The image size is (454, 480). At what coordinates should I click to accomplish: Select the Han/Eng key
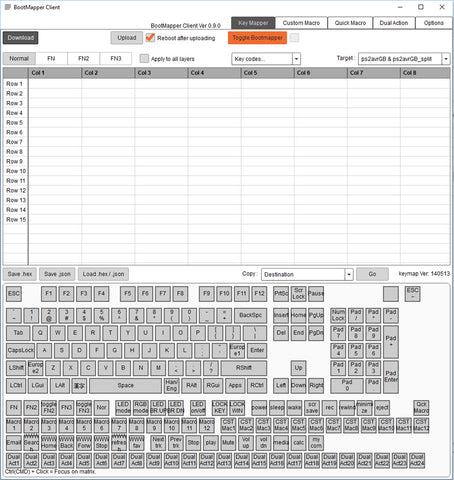point(172,385)
